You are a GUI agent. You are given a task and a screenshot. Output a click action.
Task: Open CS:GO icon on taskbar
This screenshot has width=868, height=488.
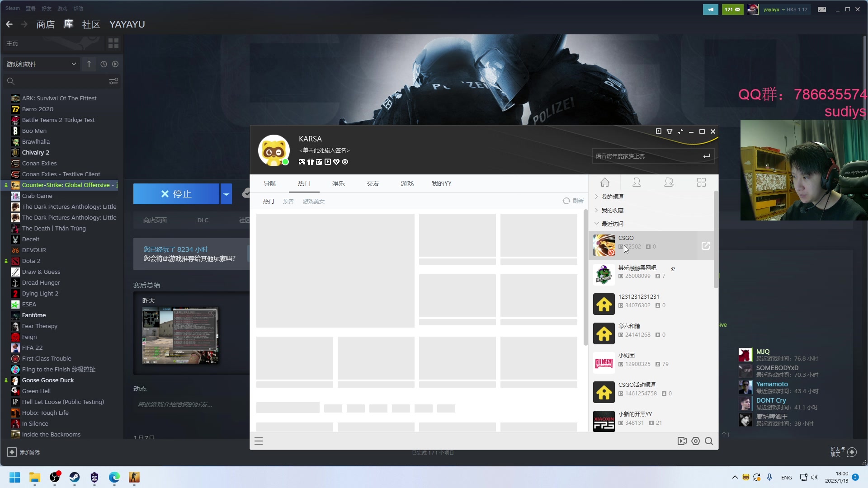(x=134, y=478)
